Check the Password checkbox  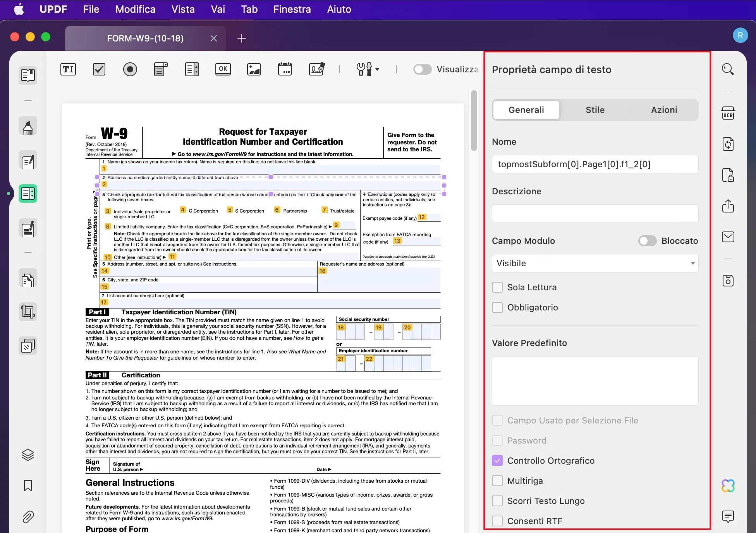click(x=497, y=440)
